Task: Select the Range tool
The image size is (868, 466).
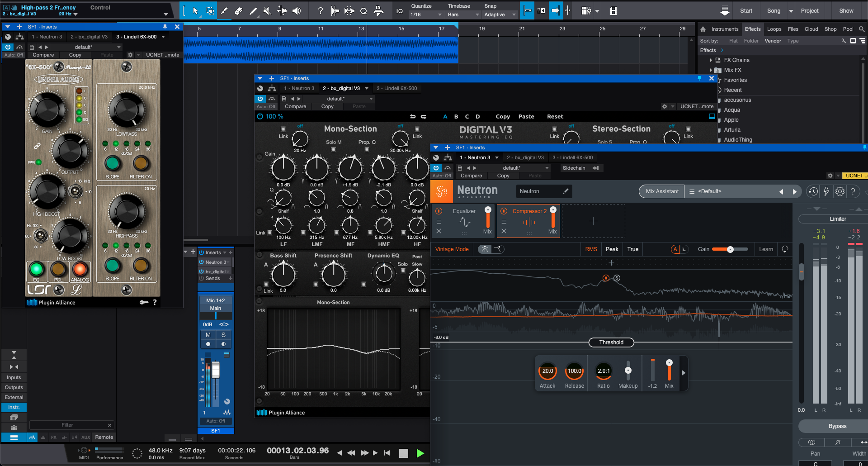Action: 210,11
